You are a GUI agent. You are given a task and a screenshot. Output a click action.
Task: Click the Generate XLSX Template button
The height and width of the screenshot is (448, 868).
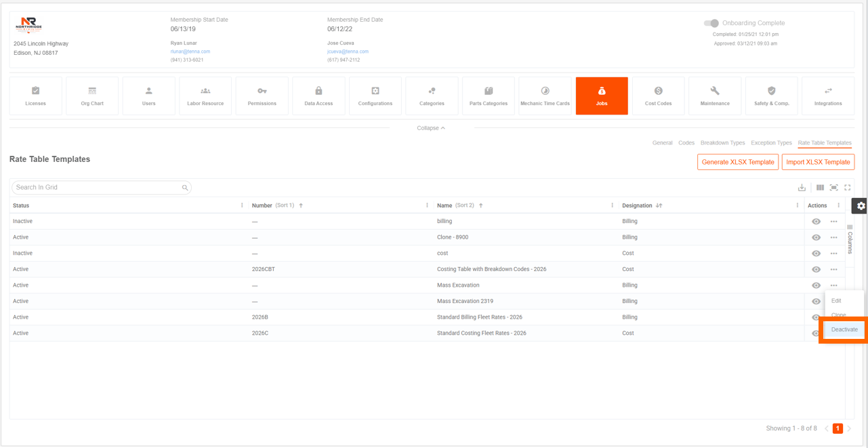(738, 162)
